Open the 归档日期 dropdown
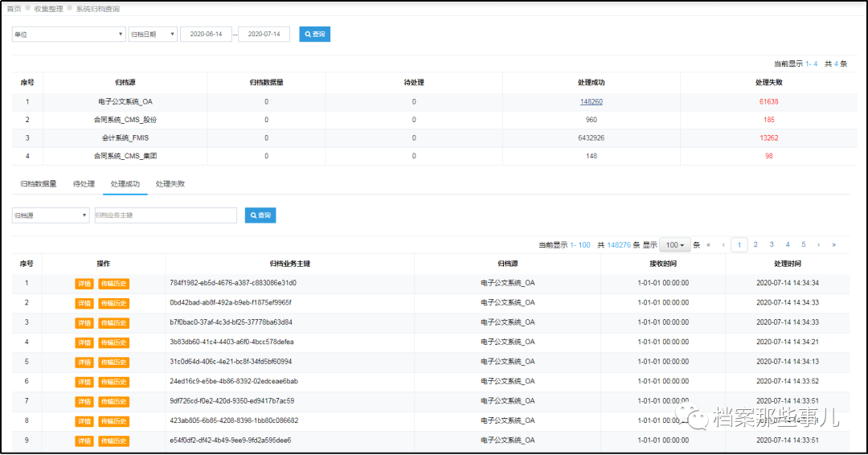Image resolution: width=868 pixels, height=455 pixels. [153, 35]
